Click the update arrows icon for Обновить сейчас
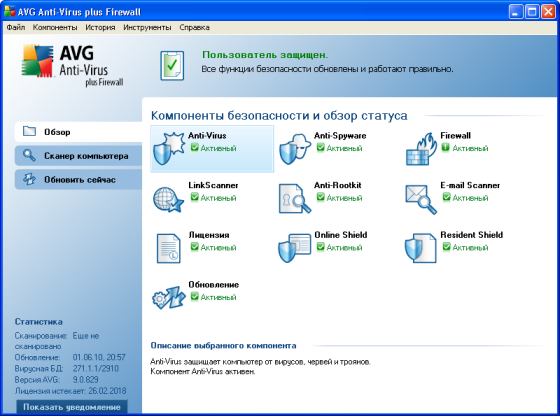 (x=29, y=179)
